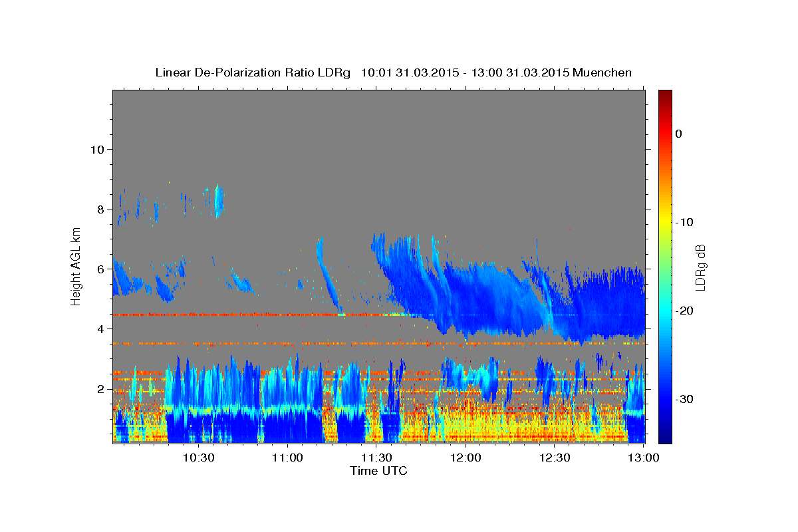798x532 pixels.
Task: Click the colorbar value label '-20'
Action: [x=684, y=311]
